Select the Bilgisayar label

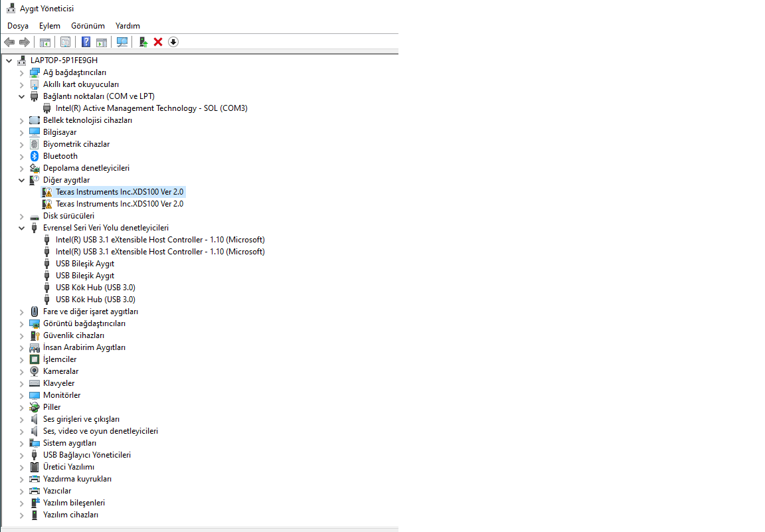[x=60, y=132]
